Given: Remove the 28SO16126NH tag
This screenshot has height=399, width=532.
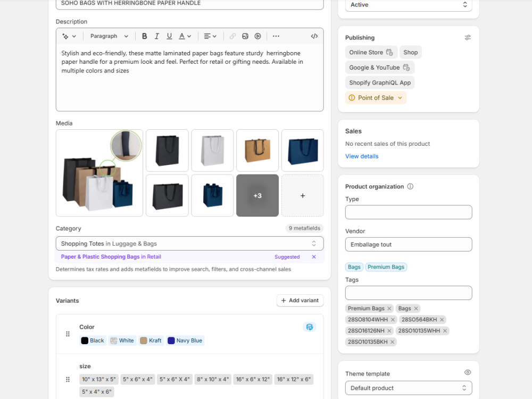Looking at the screenshot, I should pyautogui.click(x=389, y=331).
